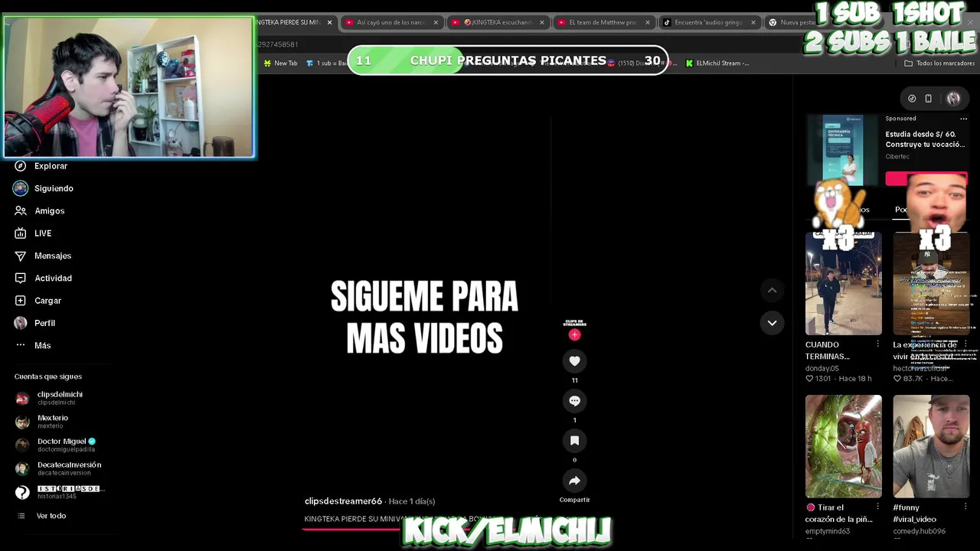980x551 pixels.
Task: Close the EL team de Matthew tab
Action: [x=647, y=22]
